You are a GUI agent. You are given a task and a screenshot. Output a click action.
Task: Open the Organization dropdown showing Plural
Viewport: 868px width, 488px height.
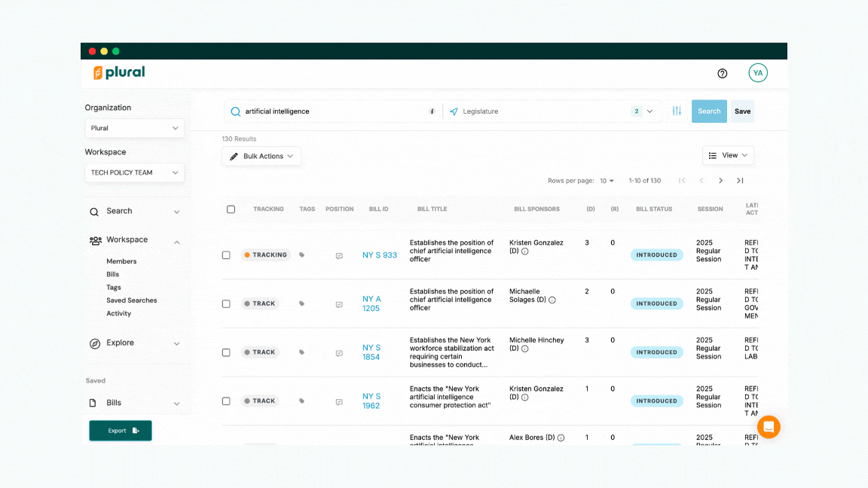click(x=134, y=128)
